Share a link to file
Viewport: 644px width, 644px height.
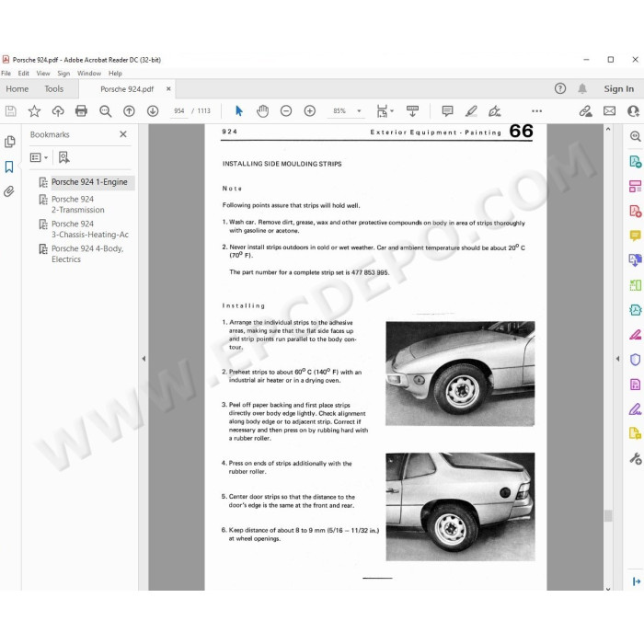click(586, 111)
